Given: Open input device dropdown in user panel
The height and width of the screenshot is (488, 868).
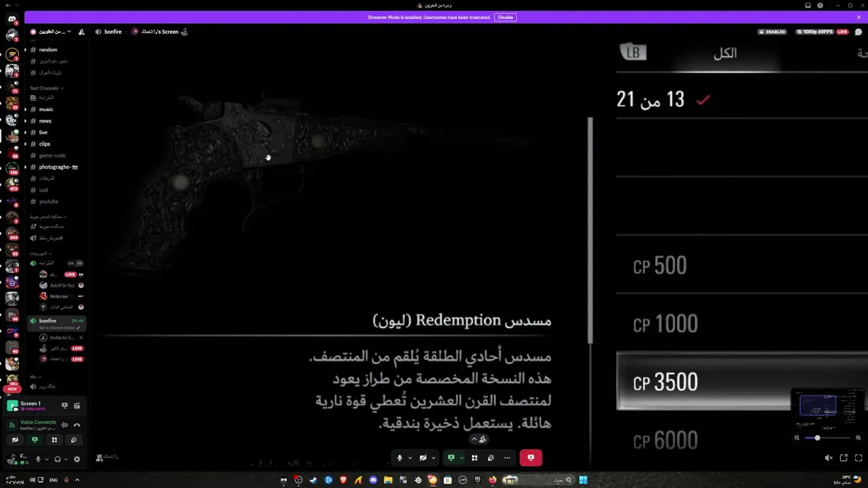Looking at the screenshot, I should pos(45,459).
